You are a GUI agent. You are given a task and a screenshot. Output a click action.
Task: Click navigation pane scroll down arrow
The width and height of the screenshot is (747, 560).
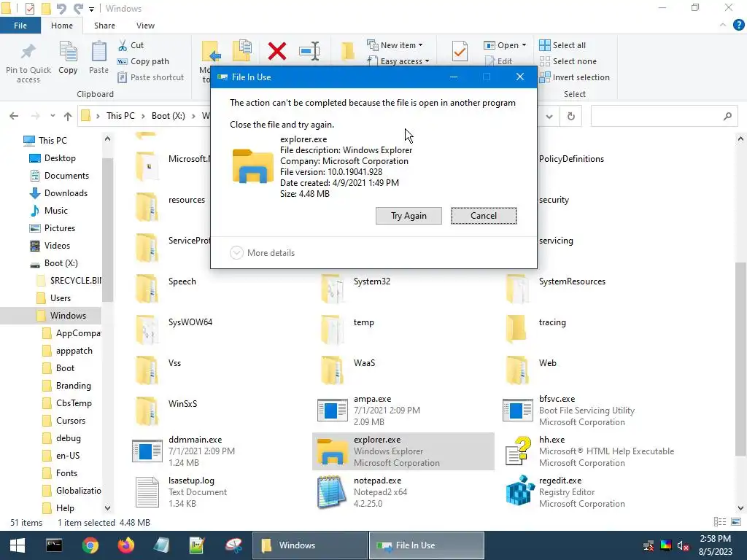pyautogui.click(x=108, y=508)
